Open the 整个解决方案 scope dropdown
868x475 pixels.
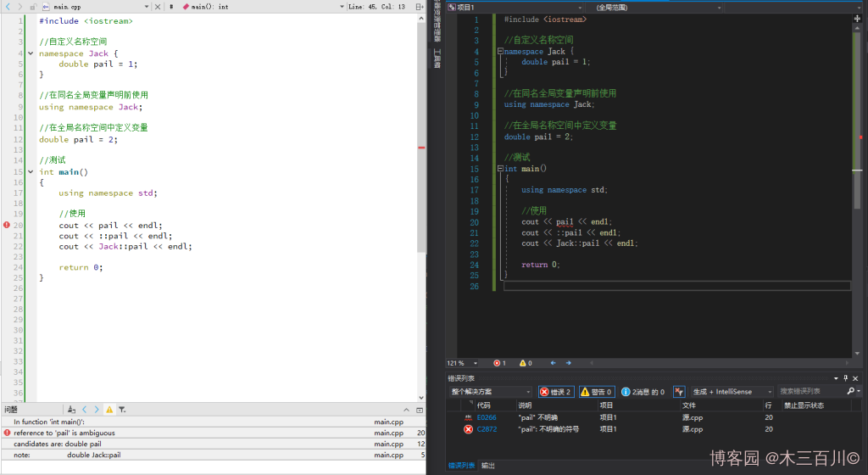click(490, 392)
